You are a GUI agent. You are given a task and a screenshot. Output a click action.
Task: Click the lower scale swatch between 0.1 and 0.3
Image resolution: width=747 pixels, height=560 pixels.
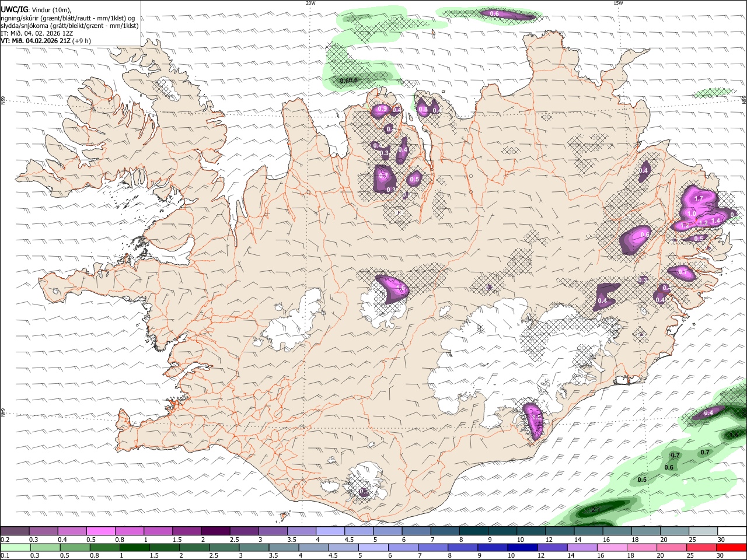[15, 547]
